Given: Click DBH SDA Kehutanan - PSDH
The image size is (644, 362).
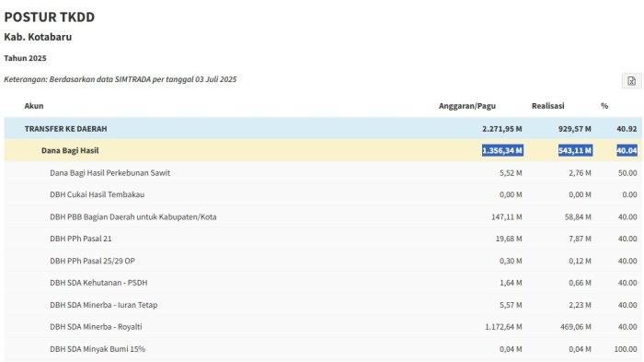Looking at the screenshot, I should point(98,283).
